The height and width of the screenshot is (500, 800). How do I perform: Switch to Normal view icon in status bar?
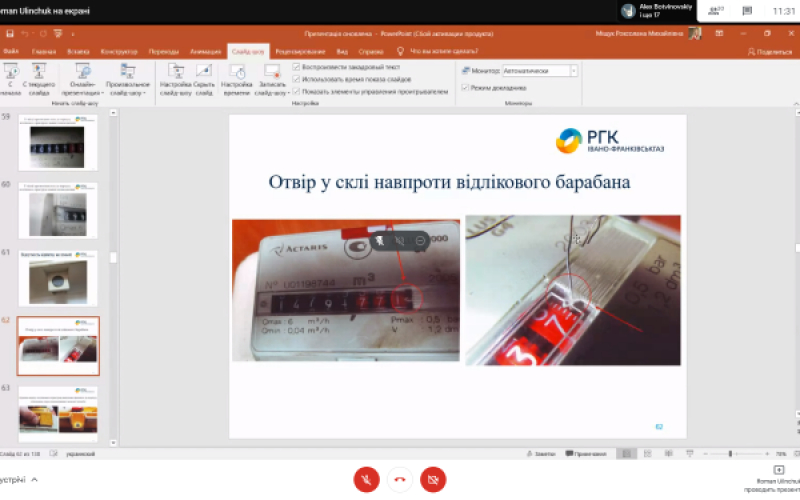pyautogui.click(x=627, y=454)
